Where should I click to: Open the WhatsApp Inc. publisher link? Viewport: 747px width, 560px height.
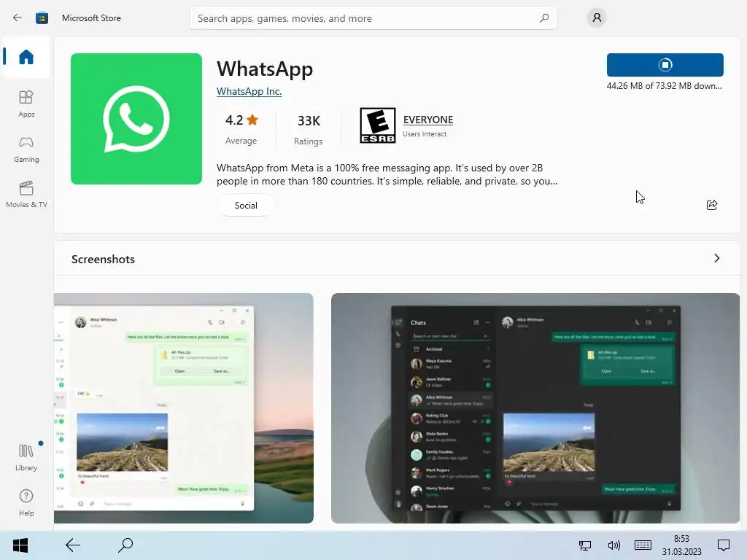[249, 91]
